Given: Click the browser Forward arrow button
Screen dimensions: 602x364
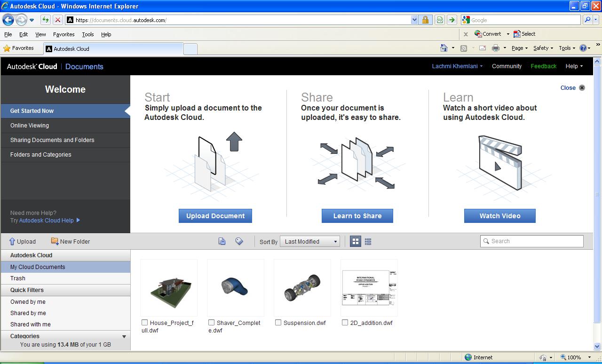Looking at the screenshot, I should pyautogui.click(x=21, y=20).
